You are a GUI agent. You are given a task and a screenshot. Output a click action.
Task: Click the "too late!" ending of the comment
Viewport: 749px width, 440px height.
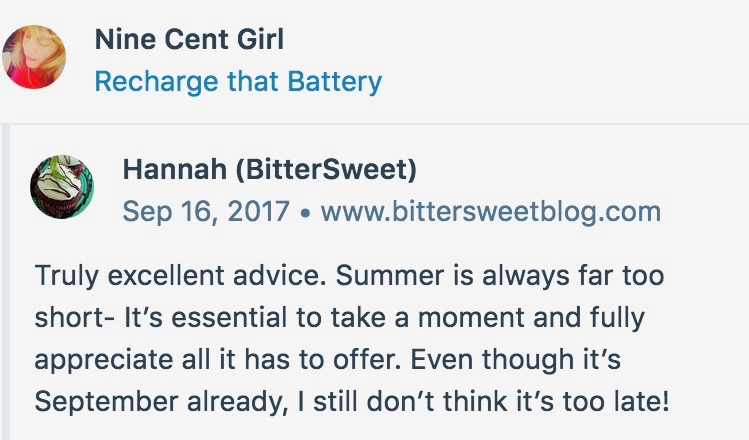pos(630,403)
